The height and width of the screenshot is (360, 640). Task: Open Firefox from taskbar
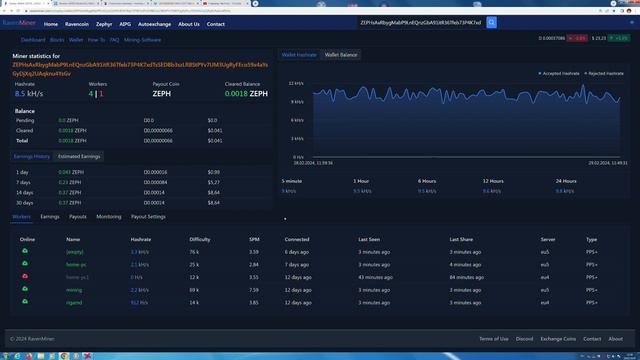pyautogui.click(x=29, y=356)
